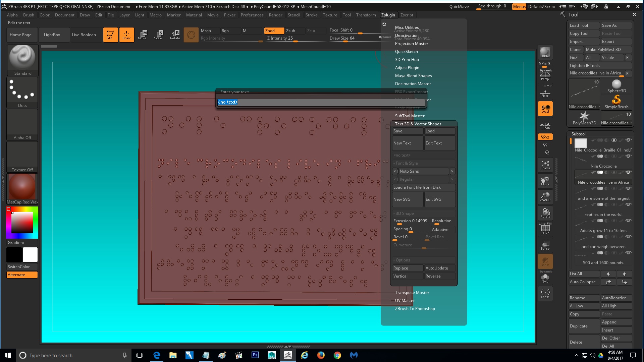This screenshot has width=644, height=362.
Task: Open the MatCap Red Wax material picker
Action: pyautogui.click(x=22, y=189)
